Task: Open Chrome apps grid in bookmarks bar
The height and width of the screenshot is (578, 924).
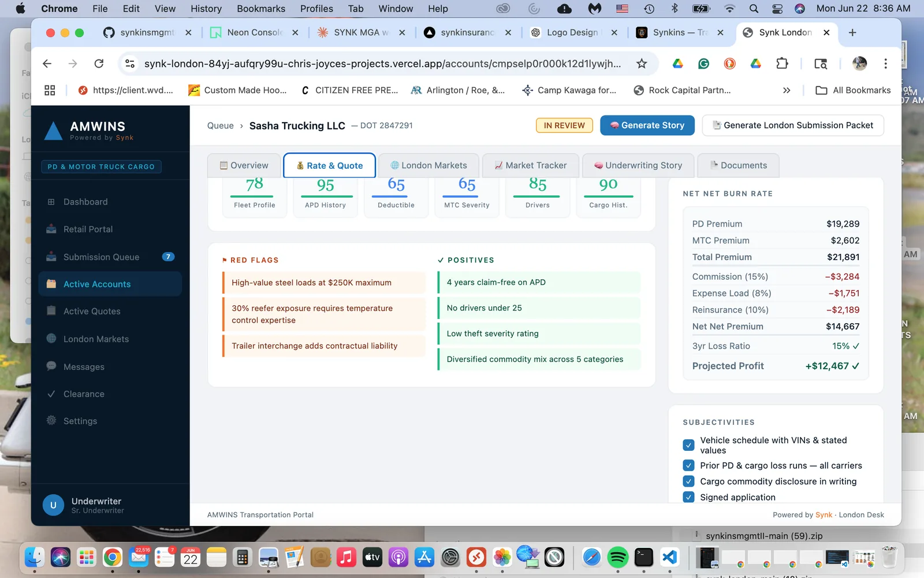Action: (50, 90)
